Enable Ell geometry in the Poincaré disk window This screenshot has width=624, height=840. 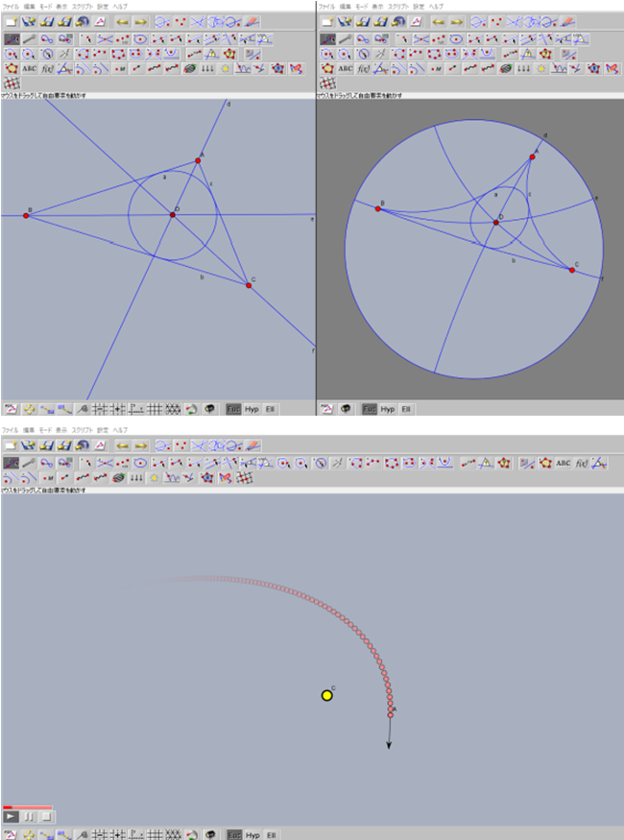404,408
